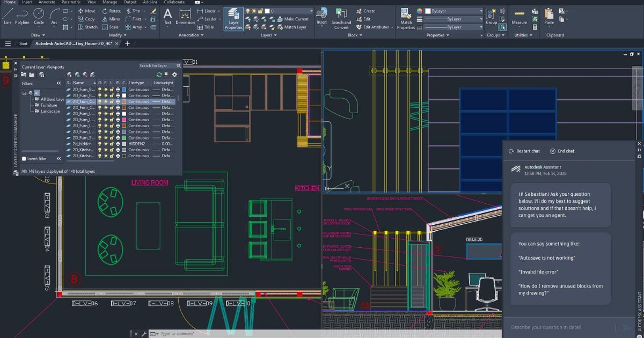Choose the Stretch tool
Viewport: 644px width, 338px height.
click(x=87, y=27)
